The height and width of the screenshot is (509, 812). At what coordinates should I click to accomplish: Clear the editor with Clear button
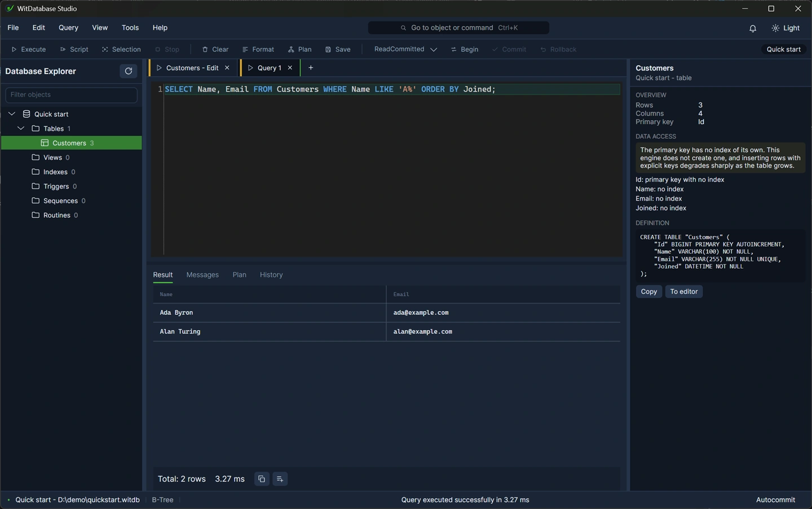pos(215,50)
